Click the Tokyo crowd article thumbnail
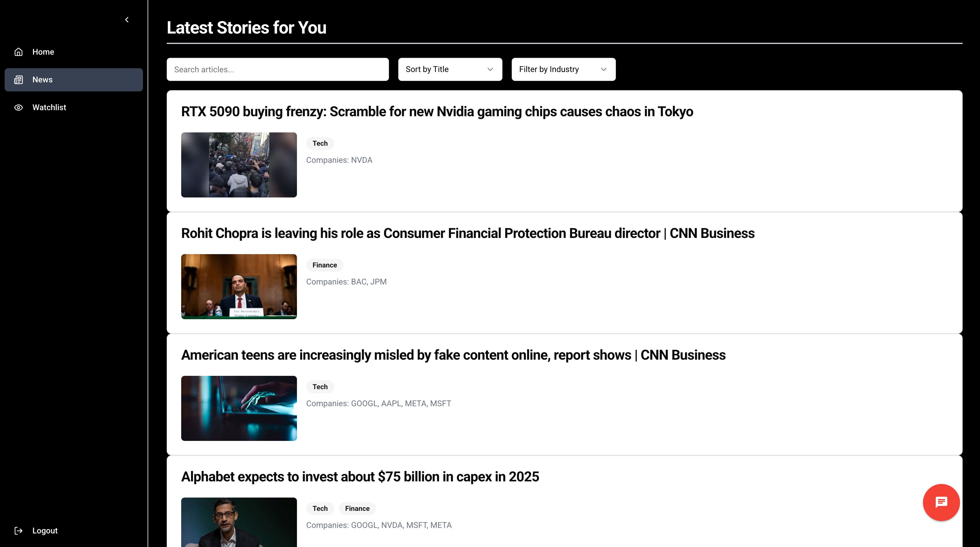This screenshot has width=980, height=547. click(239, 165)
